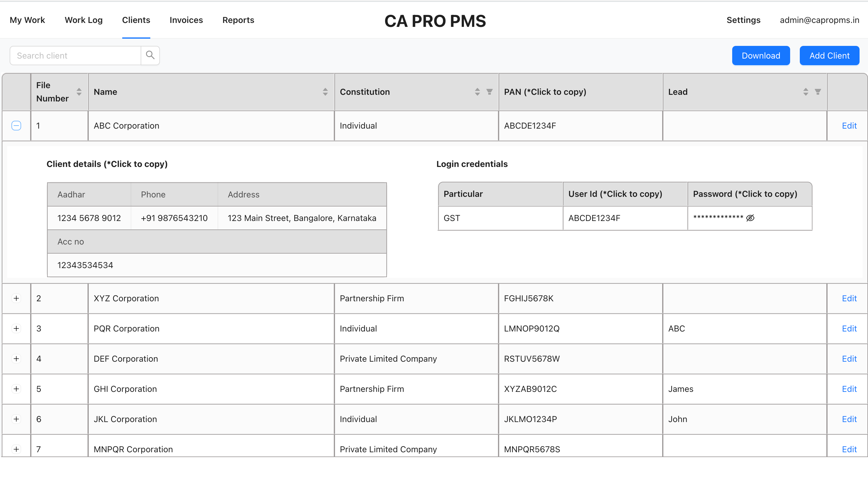Open the Reports section

[x=238, y=20]
